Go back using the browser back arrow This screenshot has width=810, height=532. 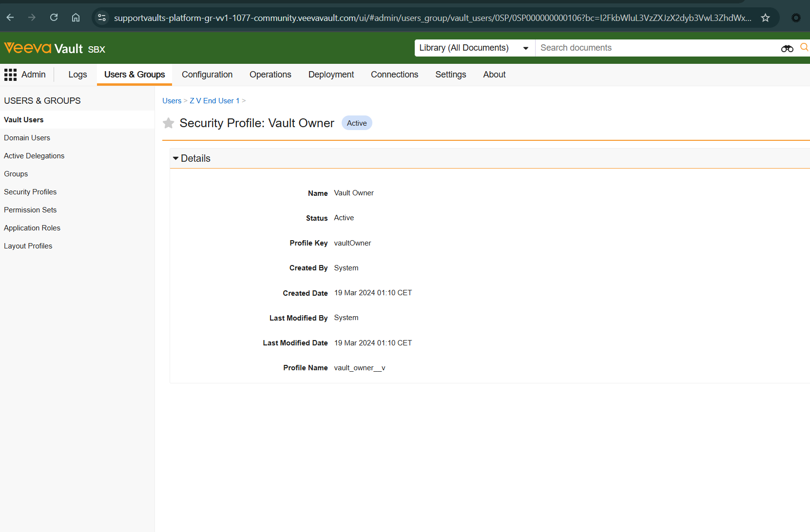click(x=10, y=18)
